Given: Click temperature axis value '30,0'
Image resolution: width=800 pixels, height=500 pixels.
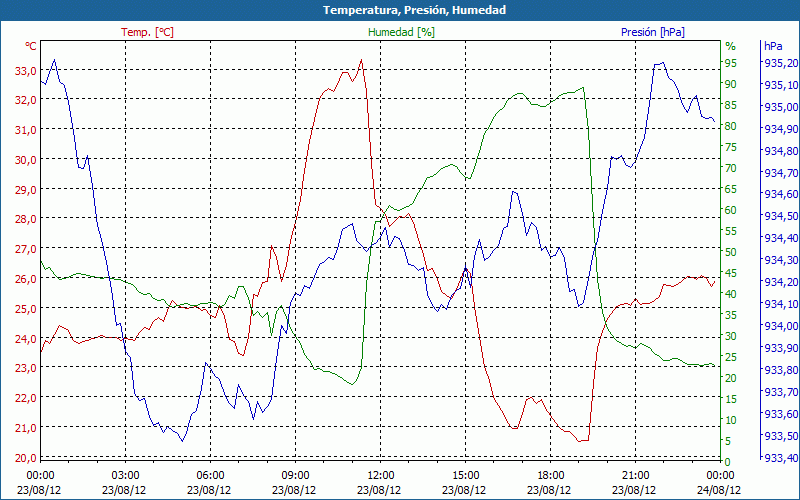Looking at the screenshot, I should [25, 160].
